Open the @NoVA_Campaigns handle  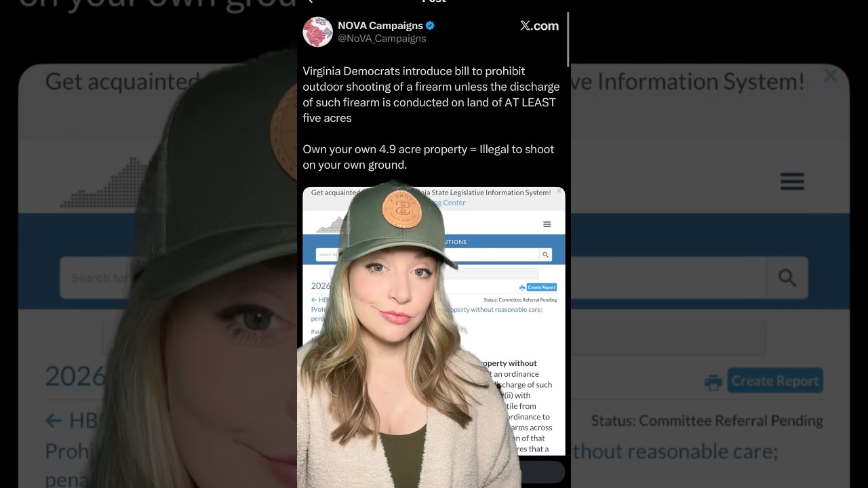(x=382, y=39)
